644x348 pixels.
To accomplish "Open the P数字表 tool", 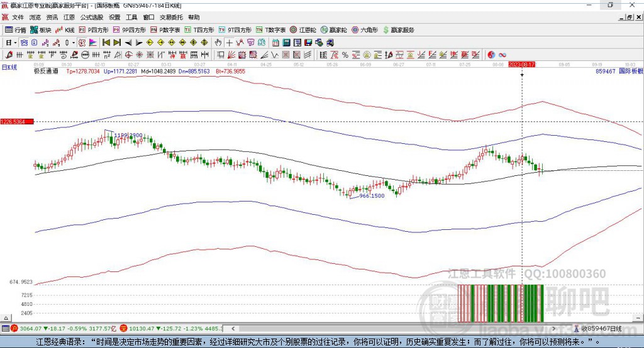I will click(x=165, y=30).
